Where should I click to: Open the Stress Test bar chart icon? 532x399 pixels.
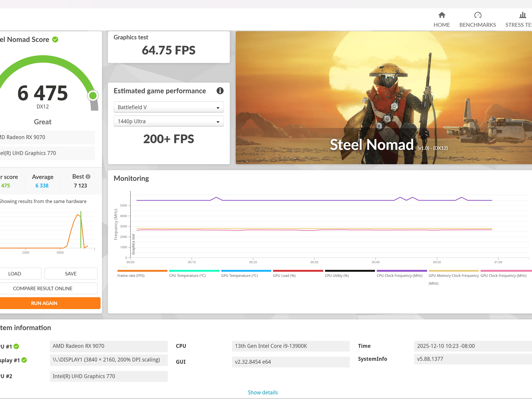click(522, 15)
